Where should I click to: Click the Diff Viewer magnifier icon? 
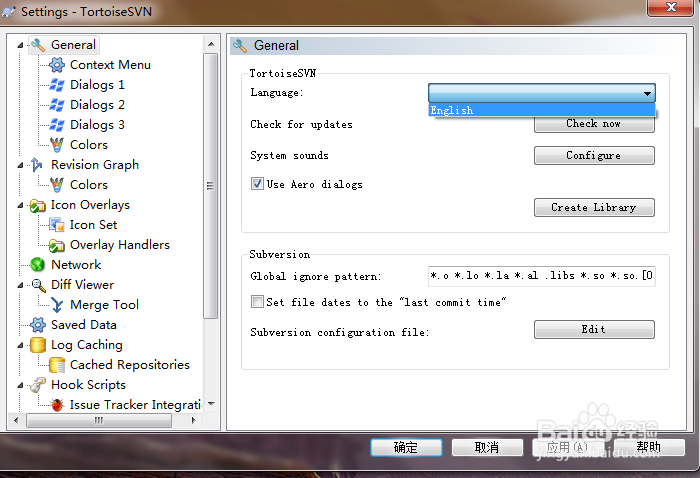pyautogui.click(x=38, y=285)
